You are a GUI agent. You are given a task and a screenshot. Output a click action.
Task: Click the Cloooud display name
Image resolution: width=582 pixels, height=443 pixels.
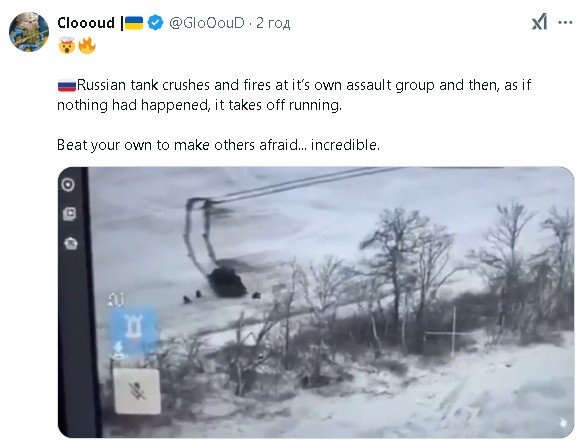86,23
